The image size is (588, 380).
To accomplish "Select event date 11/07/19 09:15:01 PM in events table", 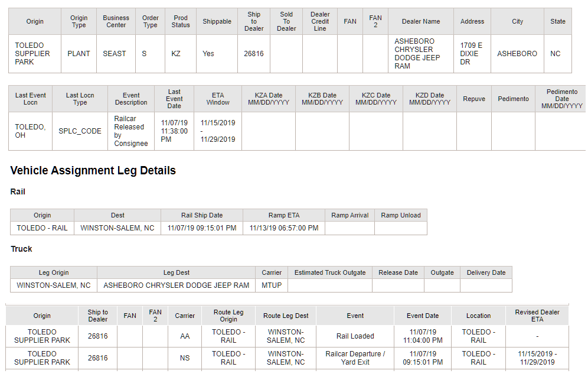I will (423, 358).
